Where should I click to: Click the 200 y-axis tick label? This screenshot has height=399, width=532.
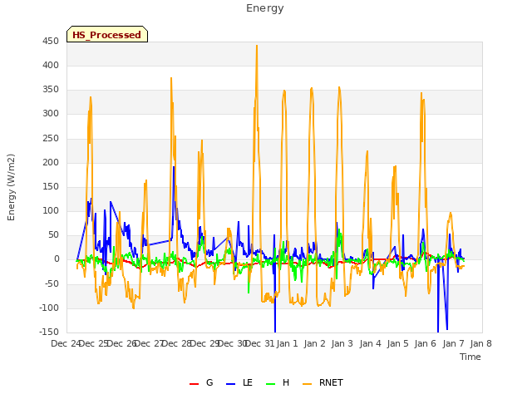point(51,162)
